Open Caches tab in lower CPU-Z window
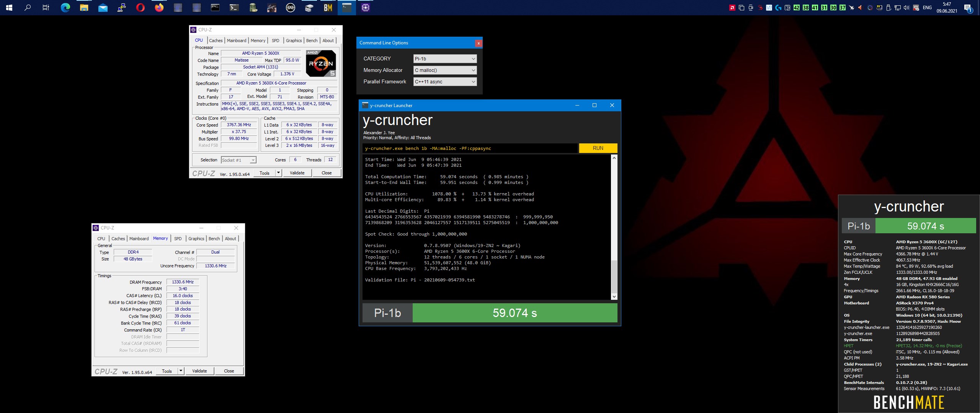This screenshot has height=413, width=980. 118,239
